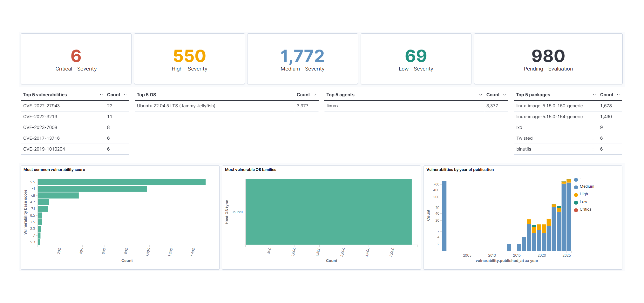644x303 pixels.
Task: Select the Ubuntu 22.04.5 LTS row
Action: [x=176, y=106]
